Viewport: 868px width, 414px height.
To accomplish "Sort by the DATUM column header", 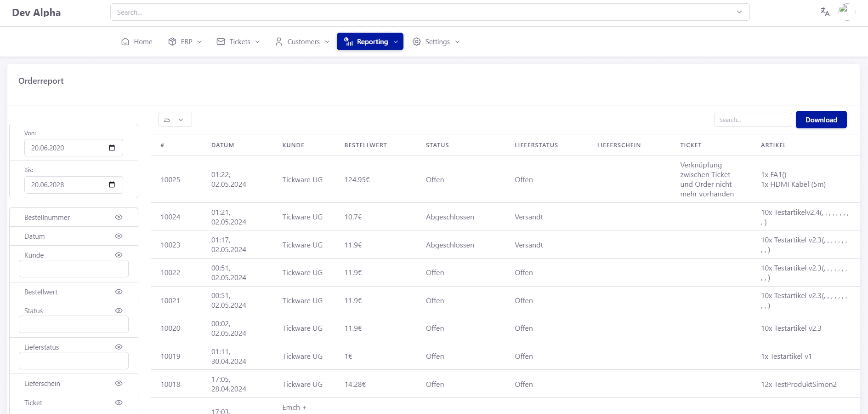I will click(223, 145).
